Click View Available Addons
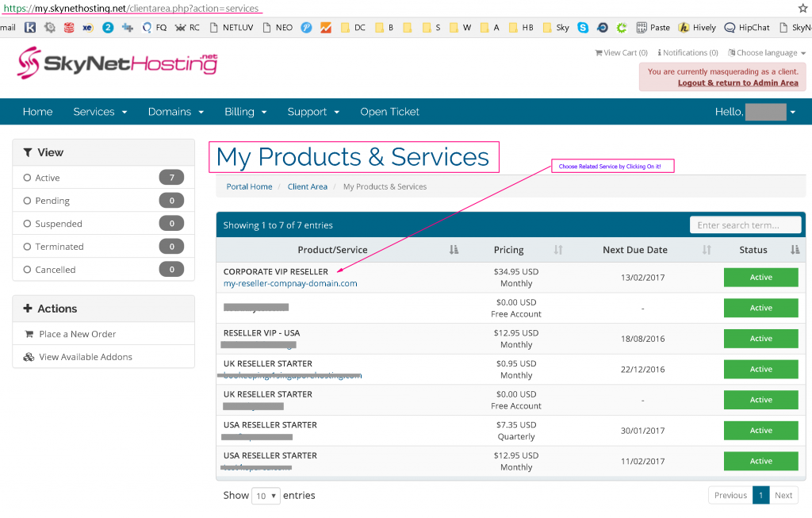Screen dimensions: 812x518 [x=86, y=357]
